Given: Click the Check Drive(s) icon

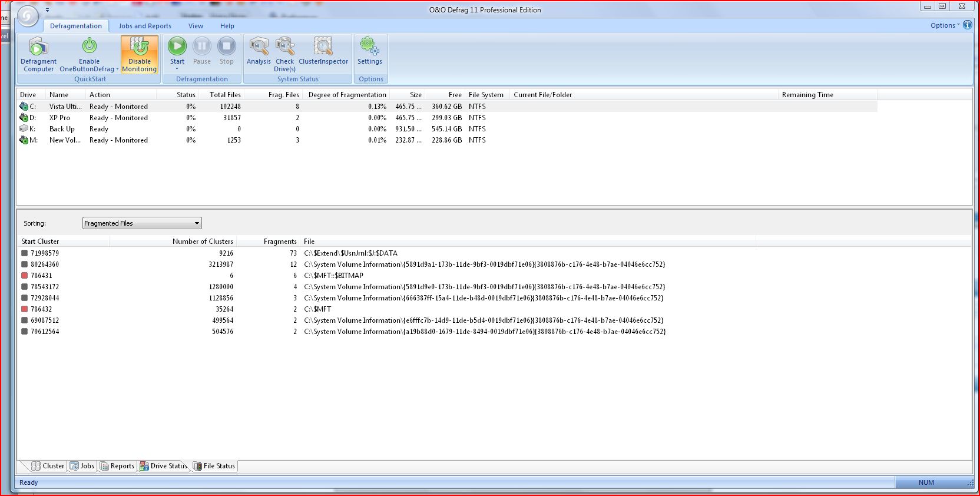Looking at the screenshot, I should coord(284,46).
